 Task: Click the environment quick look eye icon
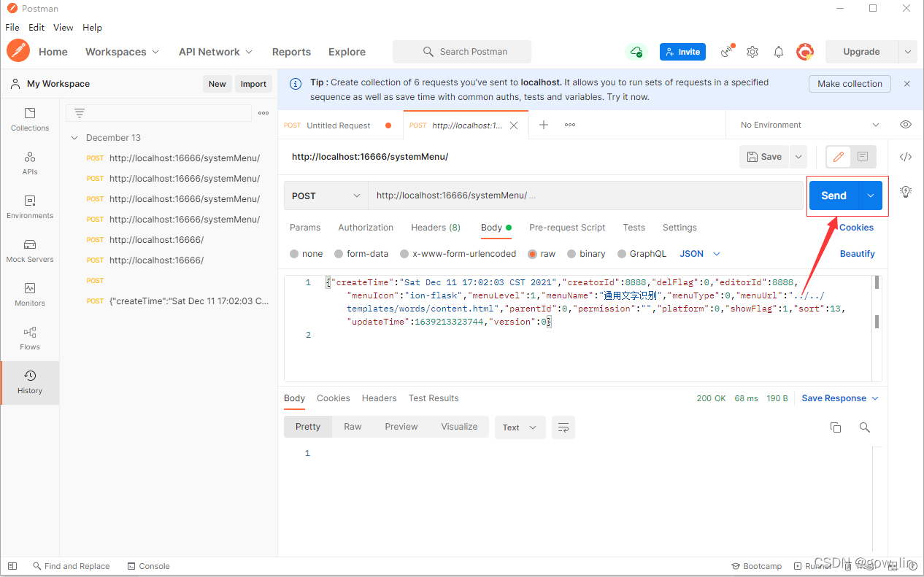click(x=906, y=125)
